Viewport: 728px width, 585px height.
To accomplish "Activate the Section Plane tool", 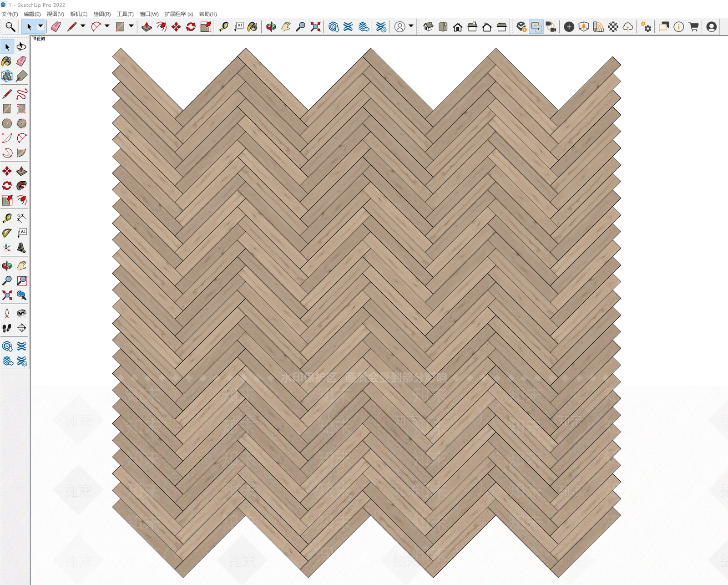I will coord(21,328).
